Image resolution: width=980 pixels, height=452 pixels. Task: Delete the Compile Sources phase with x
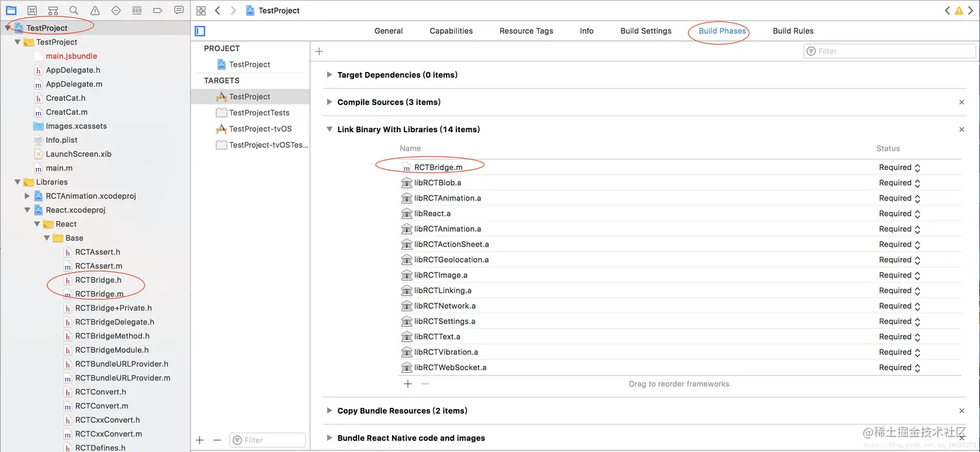[962, 102]
